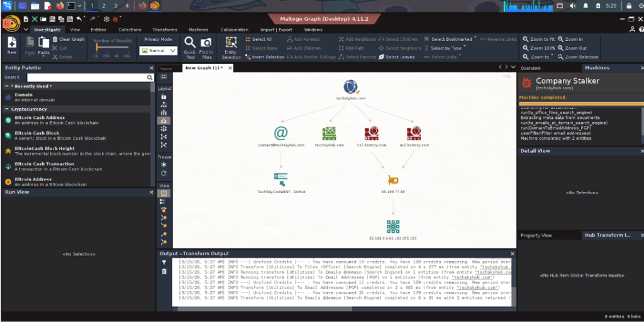Click the filter icon in Transform Output
The image size is (644, 322).
pos(164,262)
